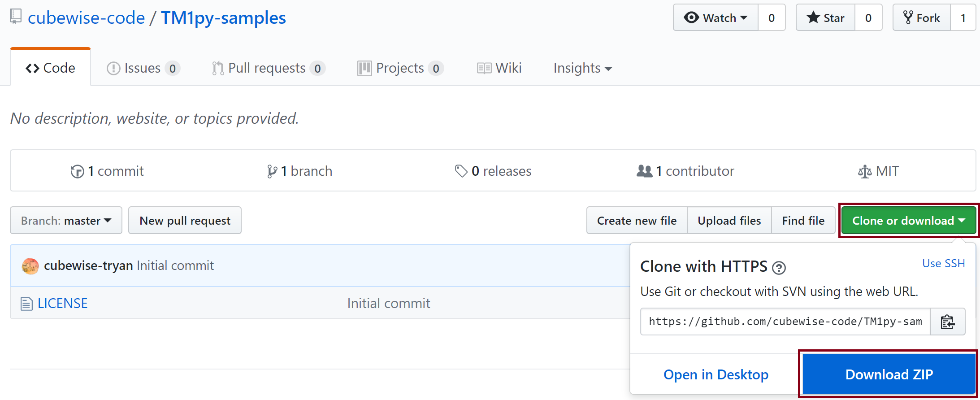View the 1 contributor page
The image size is (980, 400).
pyautogui.click(x=685, y=171)
